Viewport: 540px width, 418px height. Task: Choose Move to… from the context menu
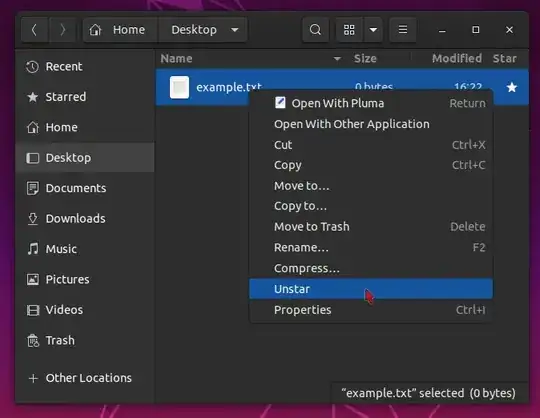click(371, 186)
